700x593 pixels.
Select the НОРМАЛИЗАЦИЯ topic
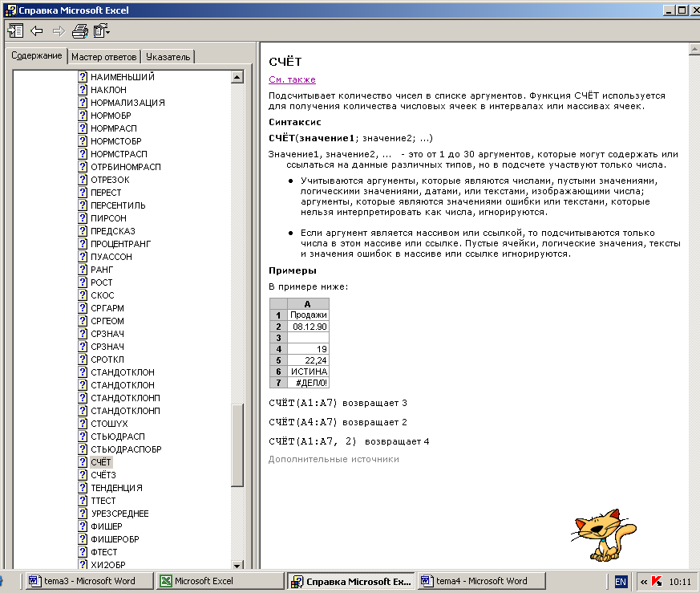[127, 103]
